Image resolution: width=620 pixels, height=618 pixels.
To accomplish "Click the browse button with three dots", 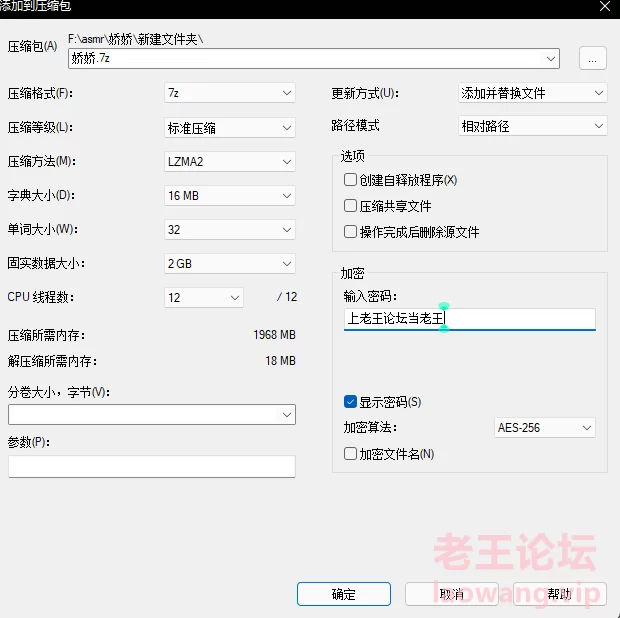I will pyautogui.click(x=592, y=59).
